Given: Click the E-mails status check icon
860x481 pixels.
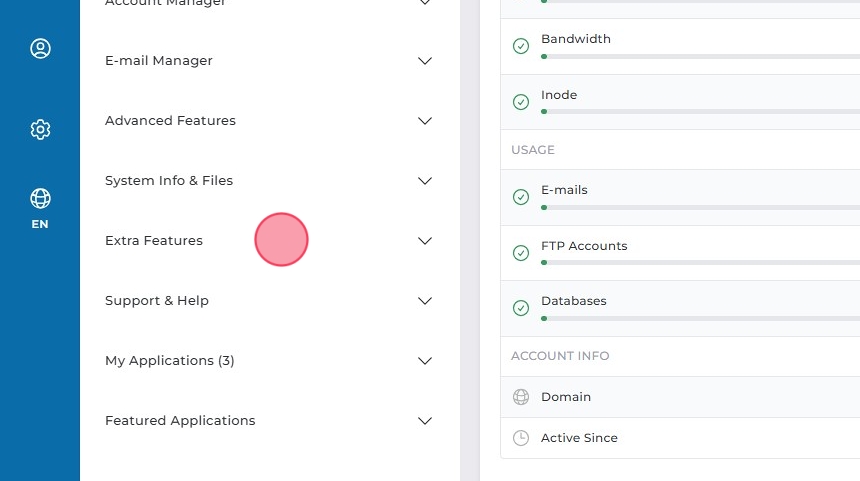Looking at the screenshot, I should [520, 197].
